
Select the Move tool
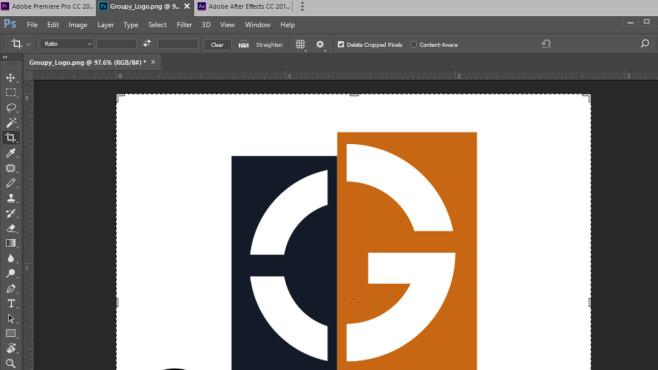(x=10, y=78)
